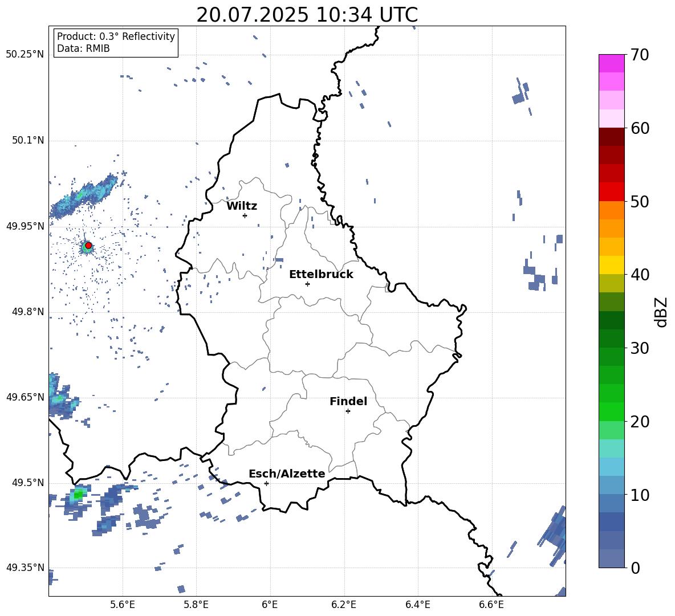Pick the magenta swatch atop colorbar
This screenshot has width=675, height=616.
pyautogui.click(x=612, y=64)
